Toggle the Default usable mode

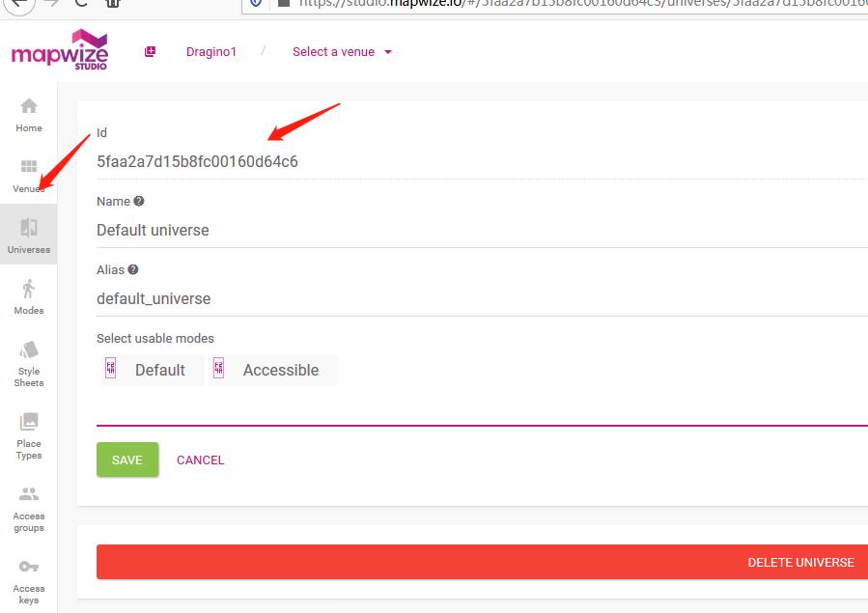(154, 370)
